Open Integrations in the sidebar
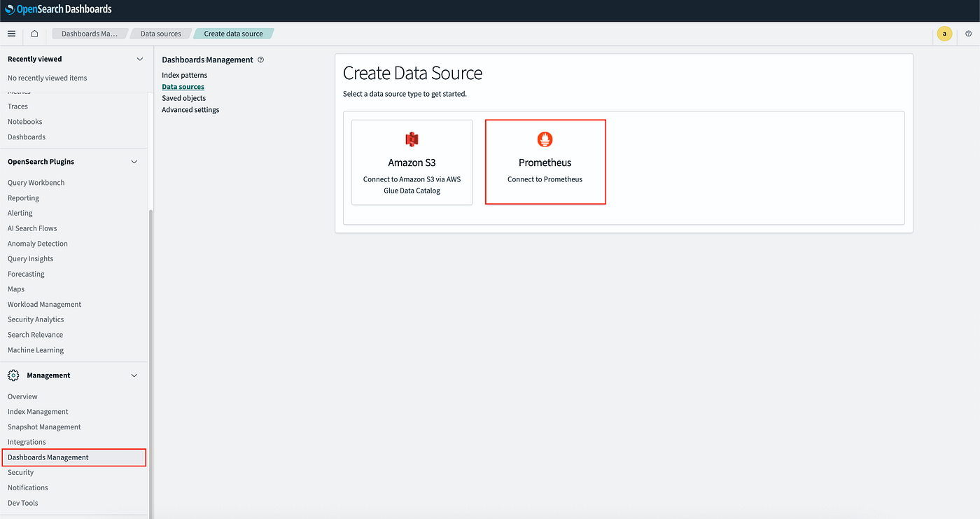Image resolution: width=980 pixels, height=519 pixels. [27, 442]
